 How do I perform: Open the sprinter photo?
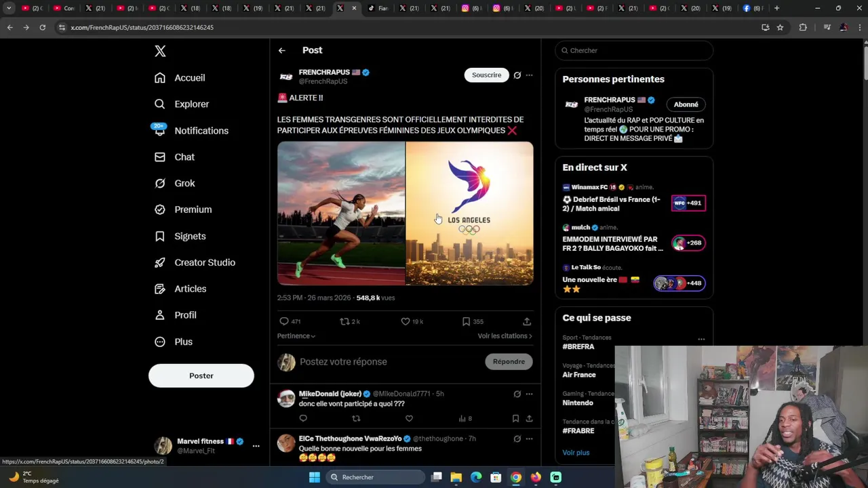[341, 213]
